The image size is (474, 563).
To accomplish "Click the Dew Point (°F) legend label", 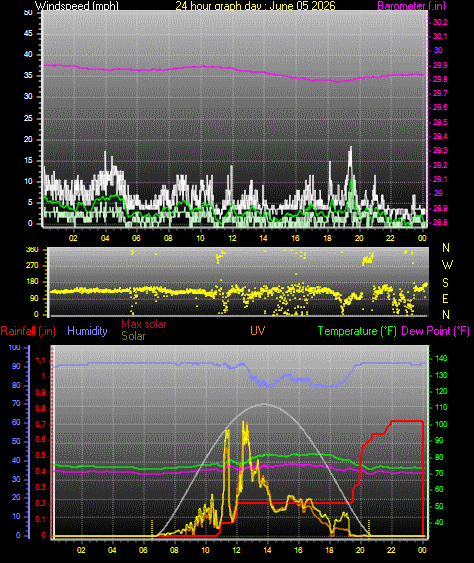I will (436, 331).
